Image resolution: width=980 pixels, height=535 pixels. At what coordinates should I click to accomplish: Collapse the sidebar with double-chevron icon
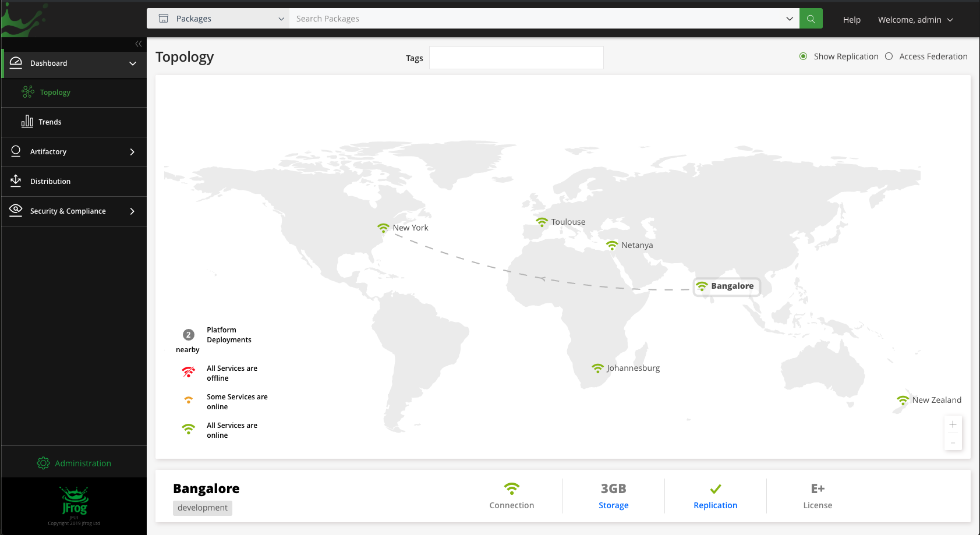click(x=139, y=44)
